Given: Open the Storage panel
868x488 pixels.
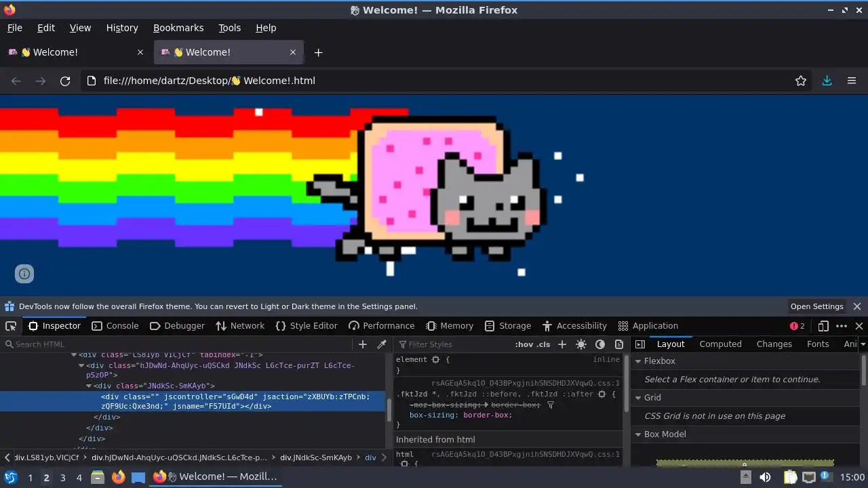Looking at the screenshot, I should tap(508, 326).
